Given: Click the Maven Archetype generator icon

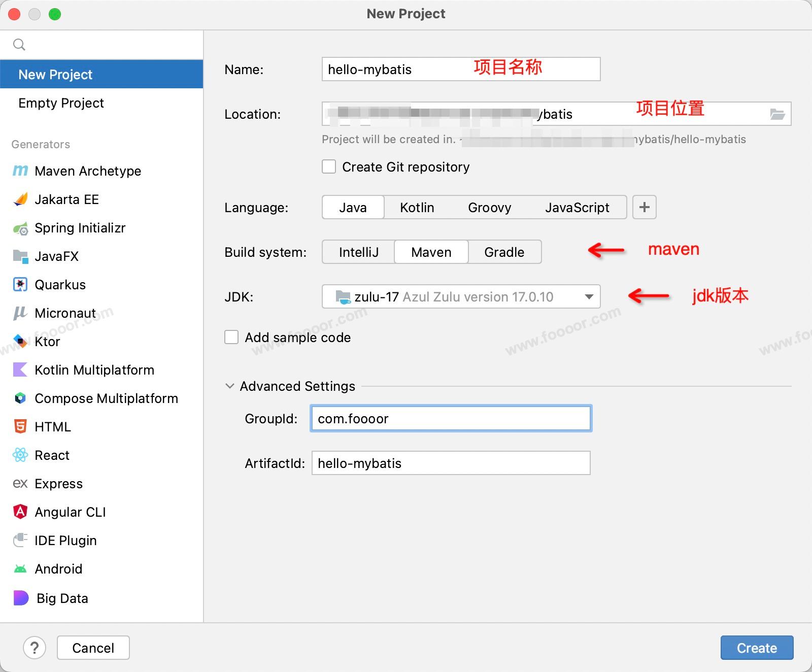Looking at the screenshot, I should (x=20, y=171).
